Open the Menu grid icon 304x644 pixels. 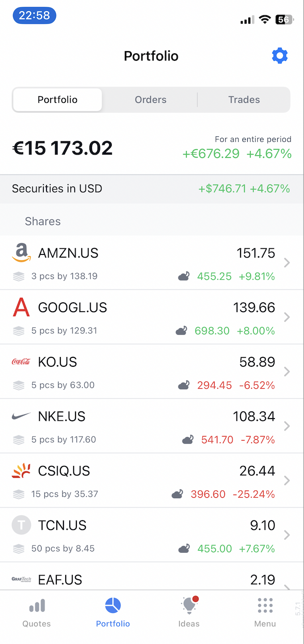pos(265,612)
